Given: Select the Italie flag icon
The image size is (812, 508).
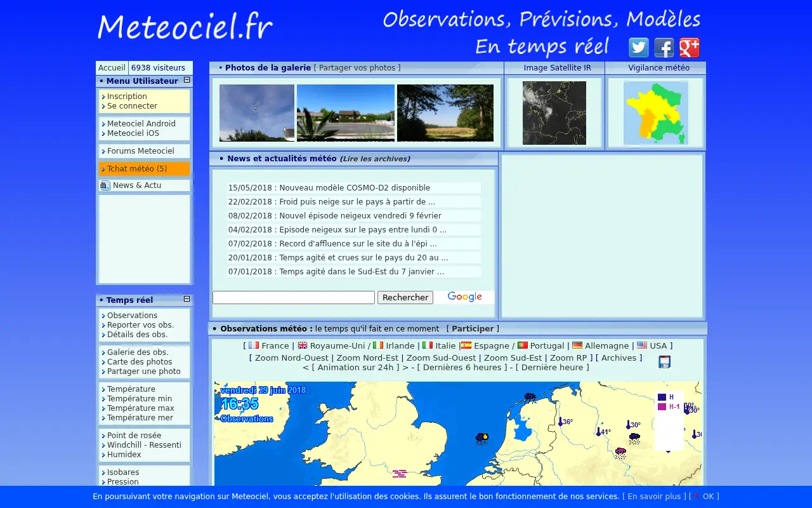Looking at the screenshot, I should click(428, 345).
